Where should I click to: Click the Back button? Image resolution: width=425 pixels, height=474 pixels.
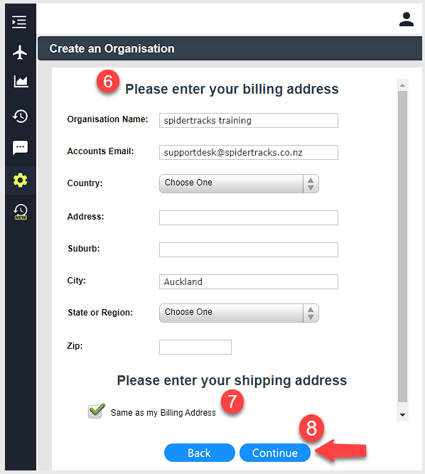(x=199, y=453)
